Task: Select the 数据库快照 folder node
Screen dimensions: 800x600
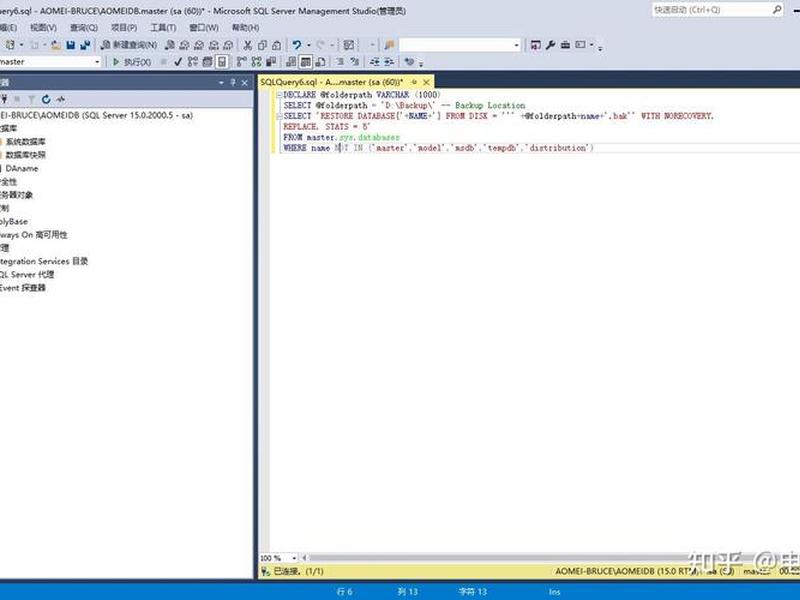Action: pos(26,155)
